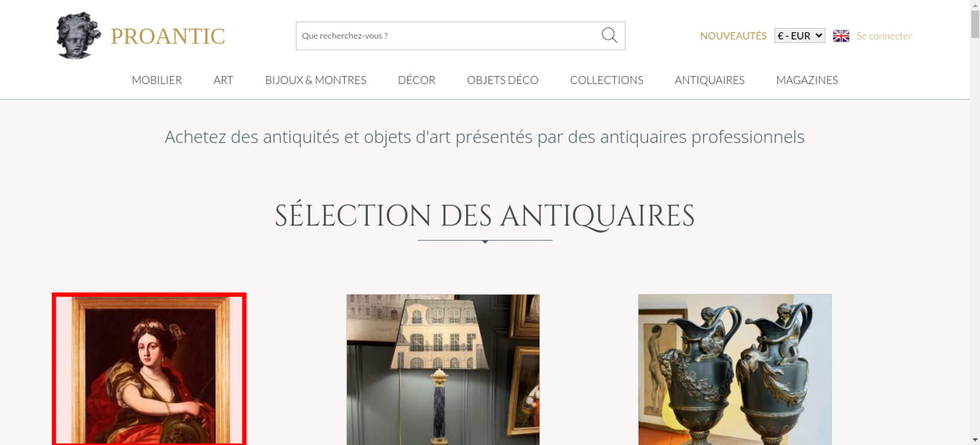Click the PROANTIC brand name text
Image resolution: width=980 pixels, height=445 pixels.
pyautogui.click(x=168, y=36)
